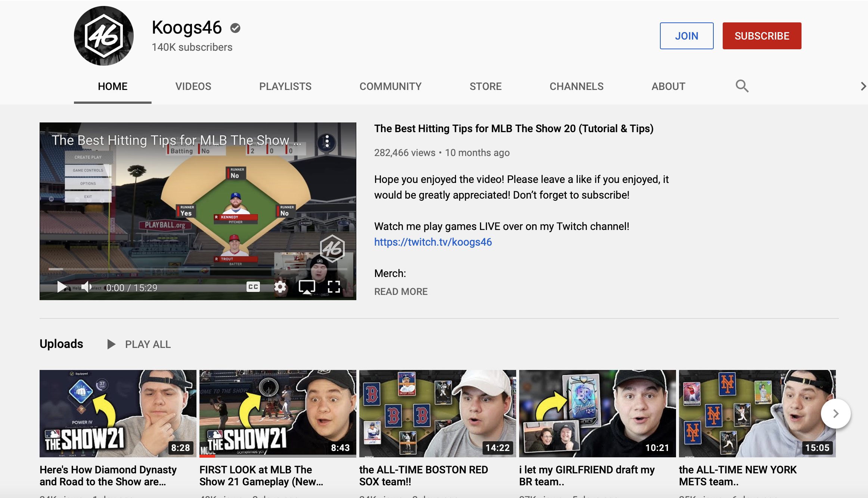Image resolution: width=868 pixels, height=498 pixels.
Task: Switch to the VIDEOS tab
Action: coord(193,86)
